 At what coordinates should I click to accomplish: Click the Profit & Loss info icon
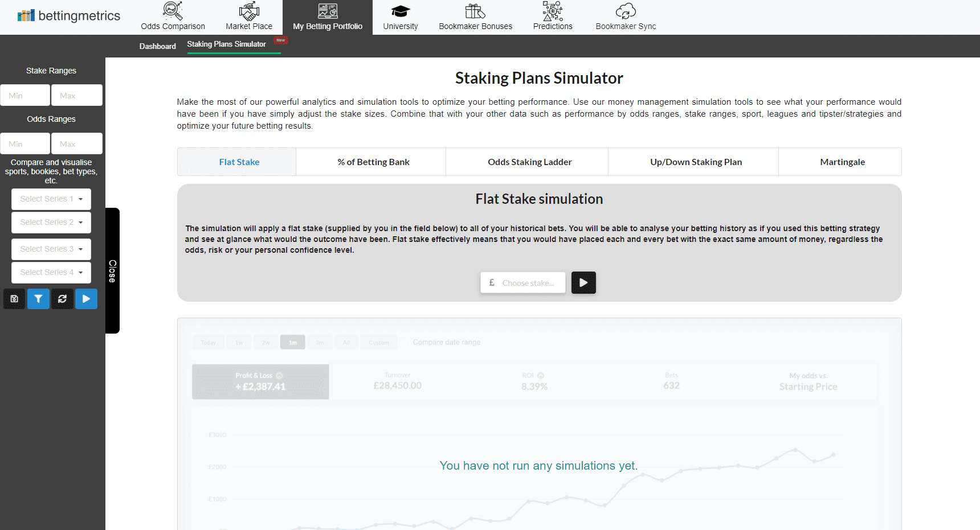coord(279,376)
